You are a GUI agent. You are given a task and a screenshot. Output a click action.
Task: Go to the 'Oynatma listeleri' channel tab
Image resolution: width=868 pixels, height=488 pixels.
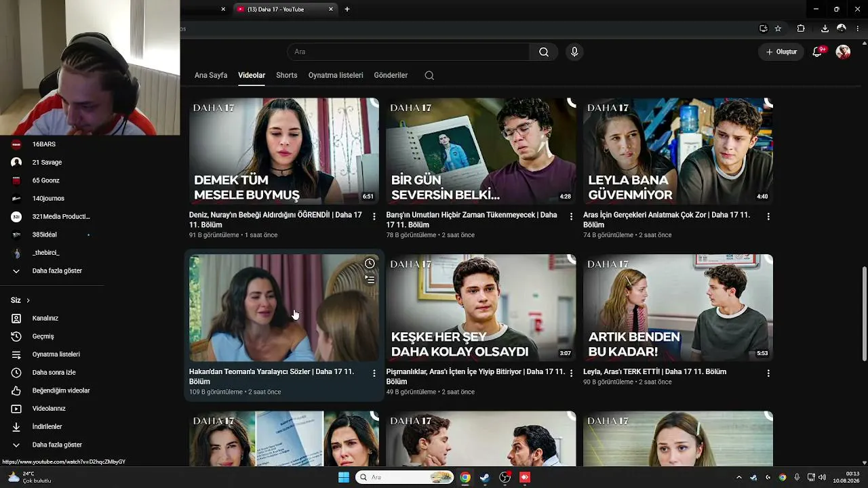point(336,75)
